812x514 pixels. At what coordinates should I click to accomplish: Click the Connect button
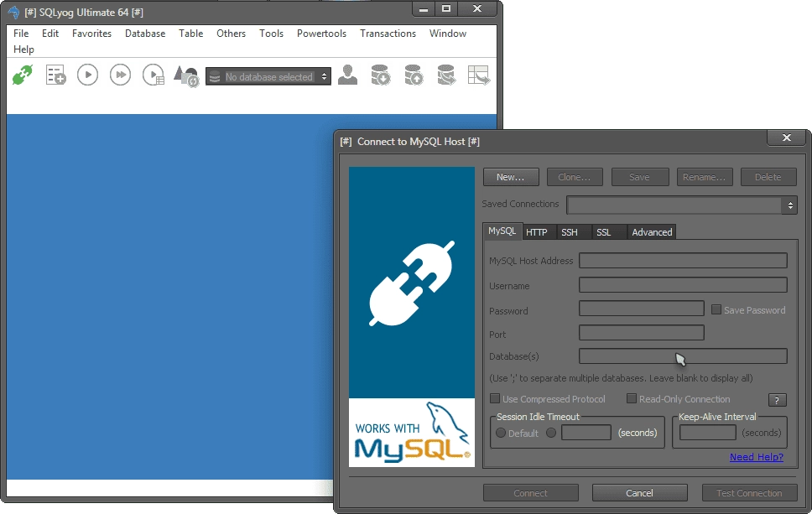pos(531,493)
